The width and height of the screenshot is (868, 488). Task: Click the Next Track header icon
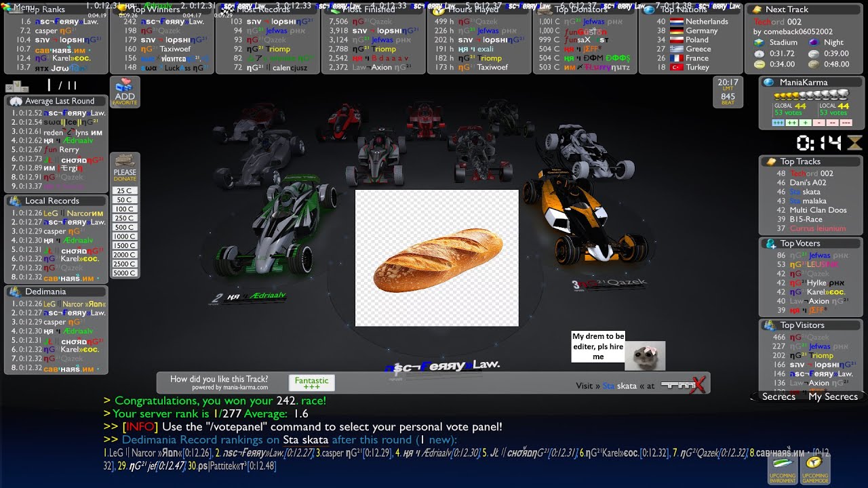pyautogui.click(x=756, y=9)
